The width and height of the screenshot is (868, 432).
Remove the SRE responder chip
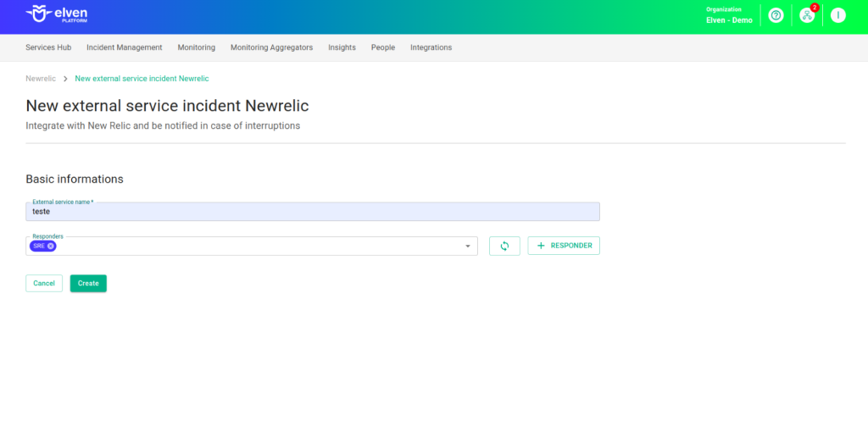point(51,246)
